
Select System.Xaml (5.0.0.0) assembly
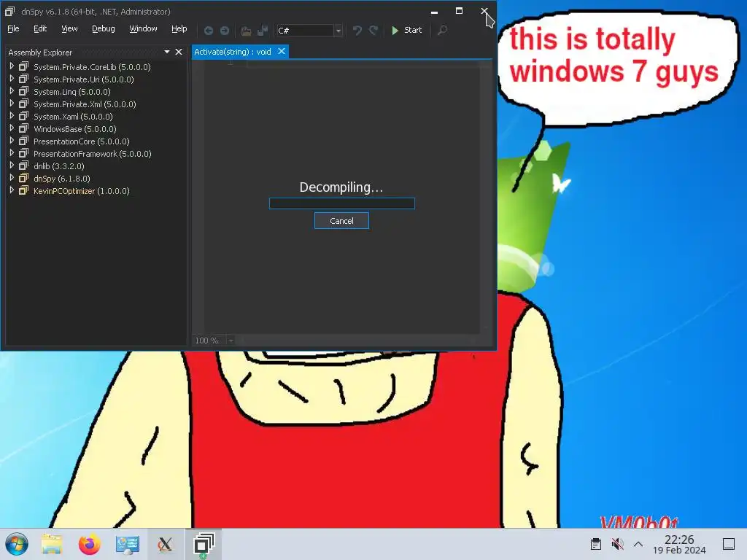73,117
